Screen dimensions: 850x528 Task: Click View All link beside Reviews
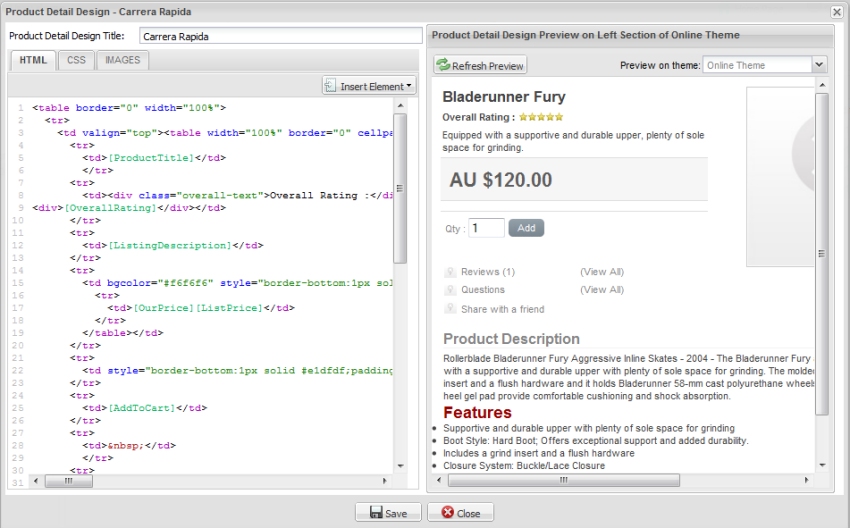click(602, 272)
